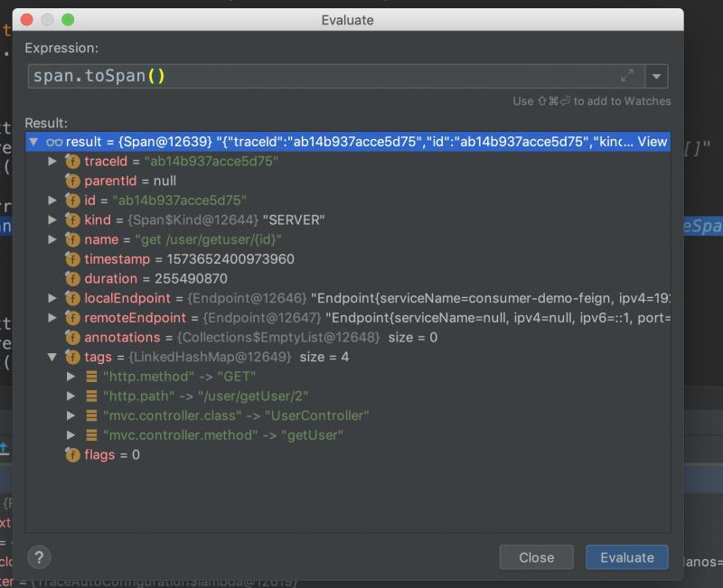Expand the remoteEndpoint field
723x588 pixels.
coord(53,318)
